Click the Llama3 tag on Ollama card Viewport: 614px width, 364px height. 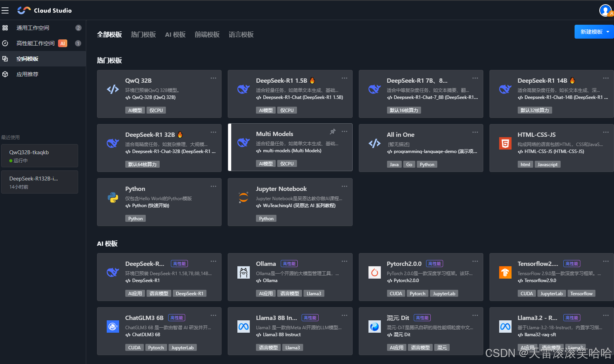(x=314, y=294)
